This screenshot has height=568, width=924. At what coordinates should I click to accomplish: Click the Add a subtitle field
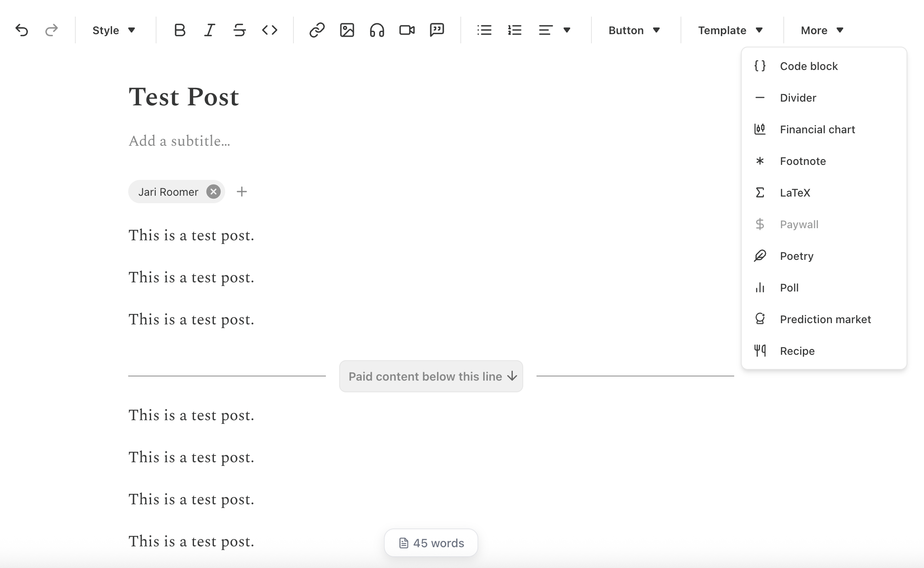(x=179, y=141)
